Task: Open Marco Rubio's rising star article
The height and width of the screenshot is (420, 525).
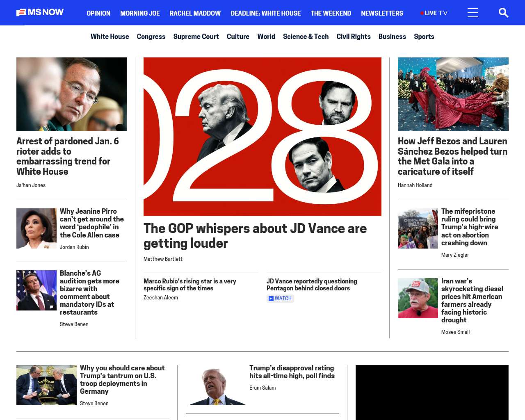Action: pyautogui.click(x=190, y=285)
